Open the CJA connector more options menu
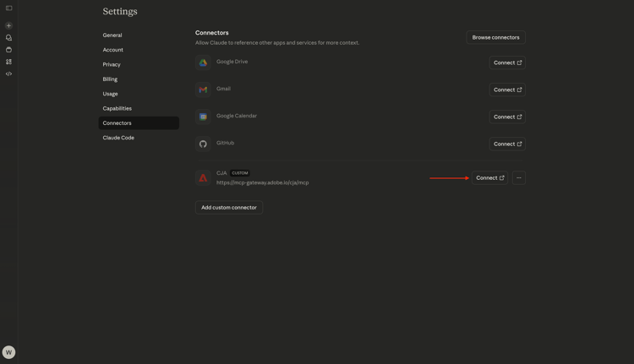 (519, 177)
